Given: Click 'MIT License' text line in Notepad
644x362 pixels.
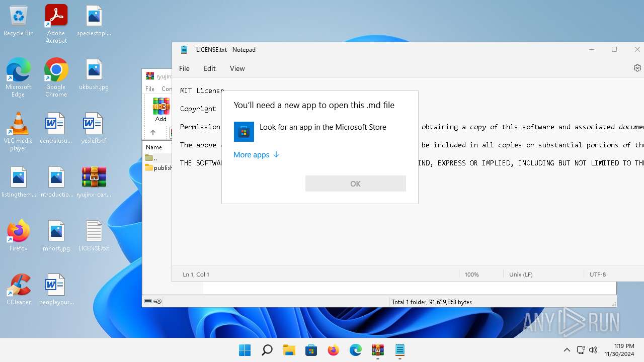Looking at the screenshot, I should 202,90.
